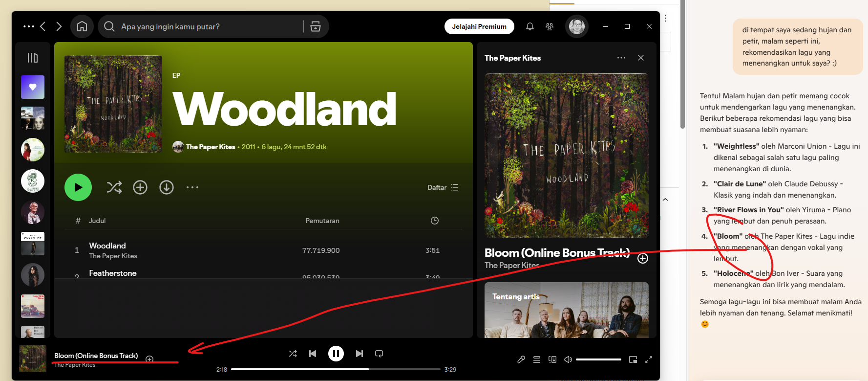Open the play queue
Screen dimensions: 868x381
coord(537,359)
